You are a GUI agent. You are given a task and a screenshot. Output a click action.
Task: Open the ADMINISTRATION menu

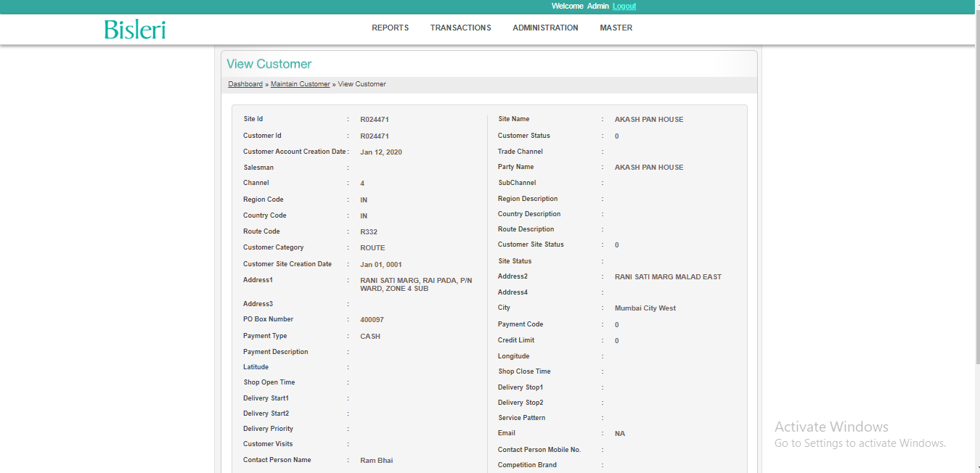point(545,28)
